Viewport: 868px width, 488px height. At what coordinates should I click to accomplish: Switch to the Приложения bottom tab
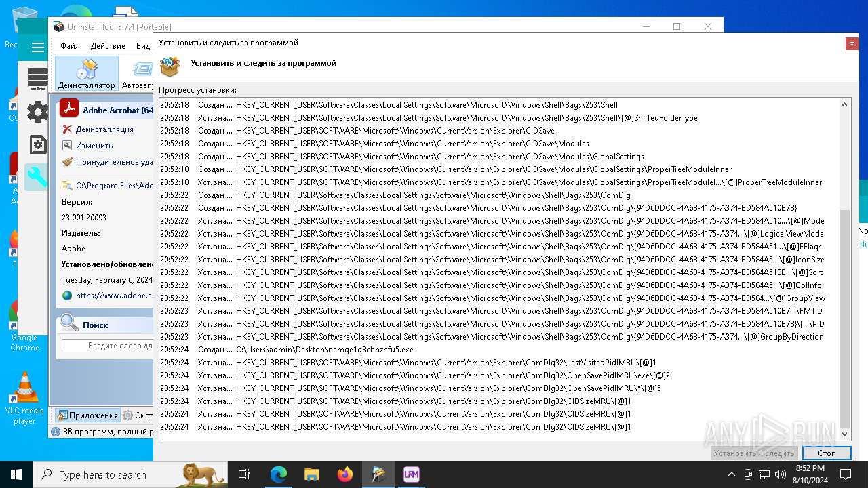click(x=87, y=415)
